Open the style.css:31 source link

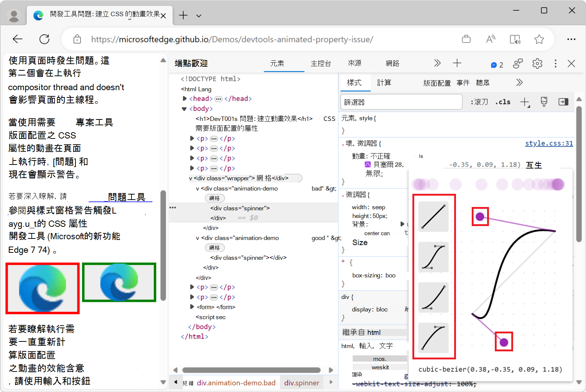click(549, 143)
